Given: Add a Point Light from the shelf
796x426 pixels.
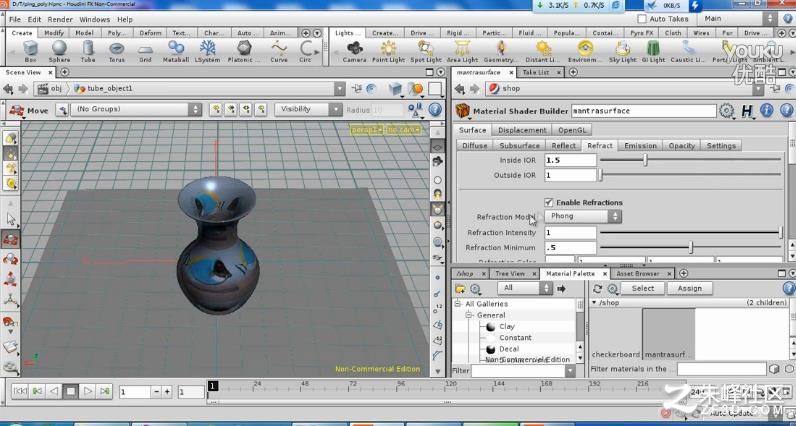Looking at the screenshot, I should [x=388, y=51].
